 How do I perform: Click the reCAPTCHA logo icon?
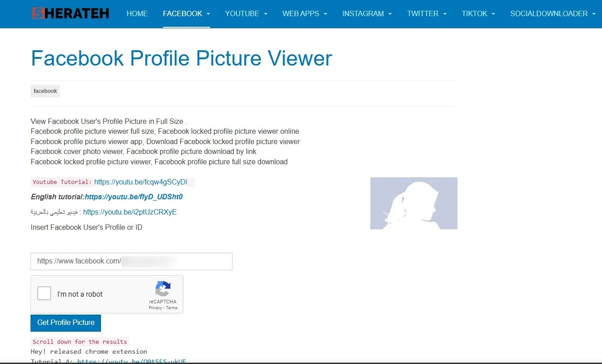click(x=163, y=289)
